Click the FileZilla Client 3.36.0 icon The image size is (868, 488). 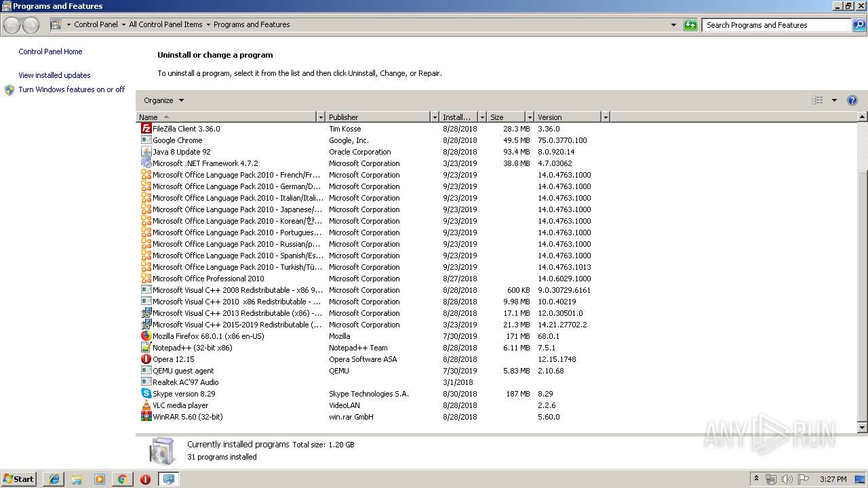(146, 128)
